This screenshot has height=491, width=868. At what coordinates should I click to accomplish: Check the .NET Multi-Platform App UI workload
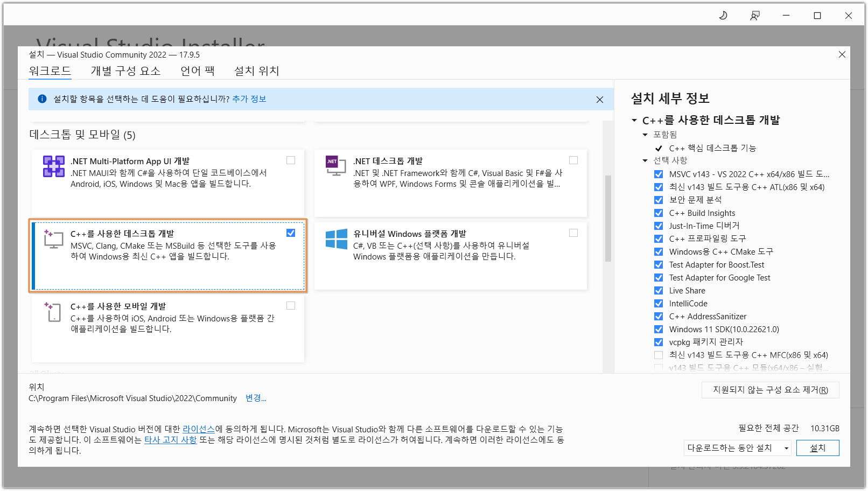291,160
